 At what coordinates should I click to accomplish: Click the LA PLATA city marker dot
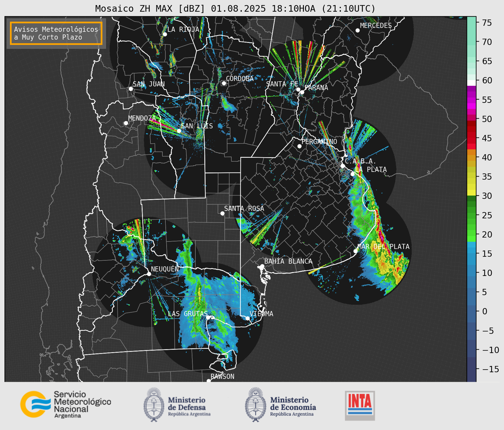[353, 174]
